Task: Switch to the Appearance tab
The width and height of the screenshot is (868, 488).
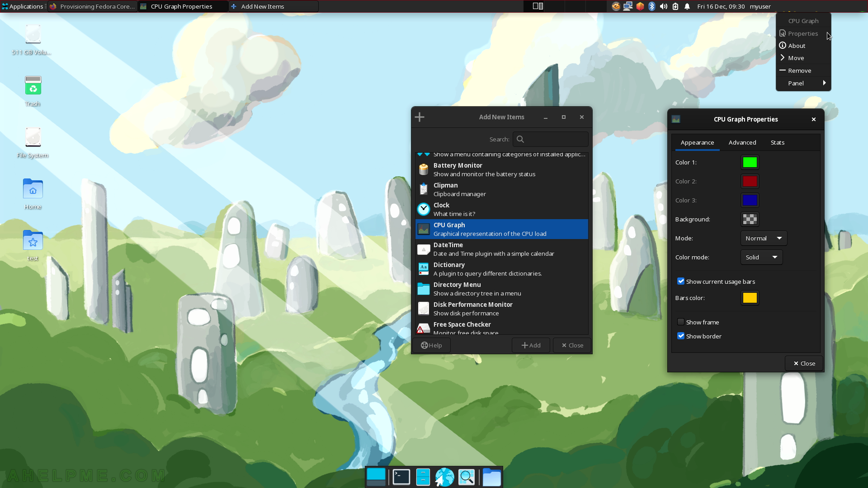Action: coord(697,142)
